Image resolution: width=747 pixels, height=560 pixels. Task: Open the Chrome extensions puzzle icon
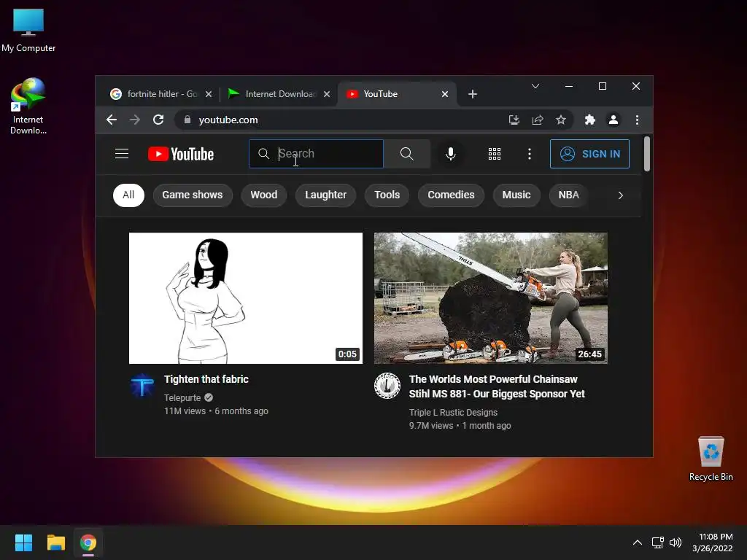tap(589, 120)
